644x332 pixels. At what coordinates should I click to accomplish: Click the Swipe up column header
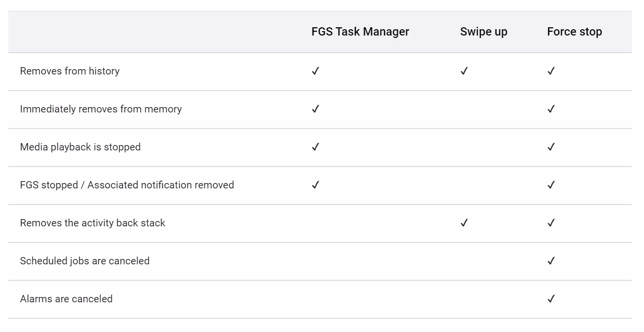tap(483, 32)
